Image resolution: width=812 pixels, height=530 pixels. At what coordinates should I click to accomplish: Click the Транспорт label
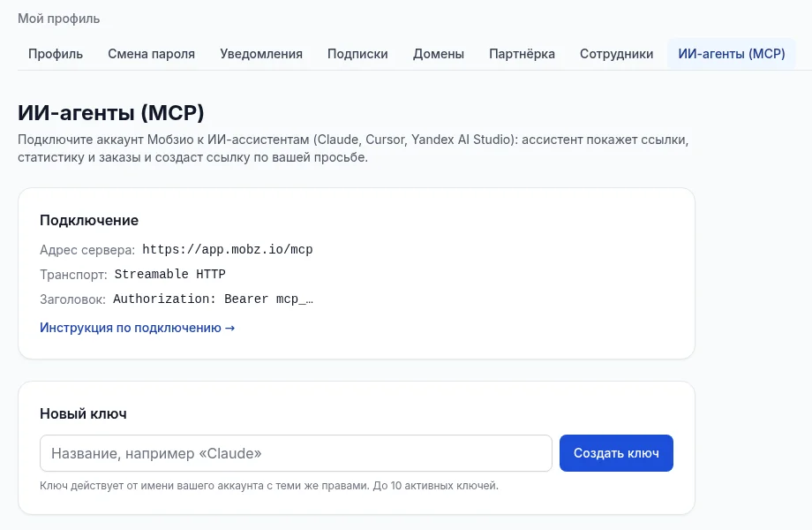[73, 275]
